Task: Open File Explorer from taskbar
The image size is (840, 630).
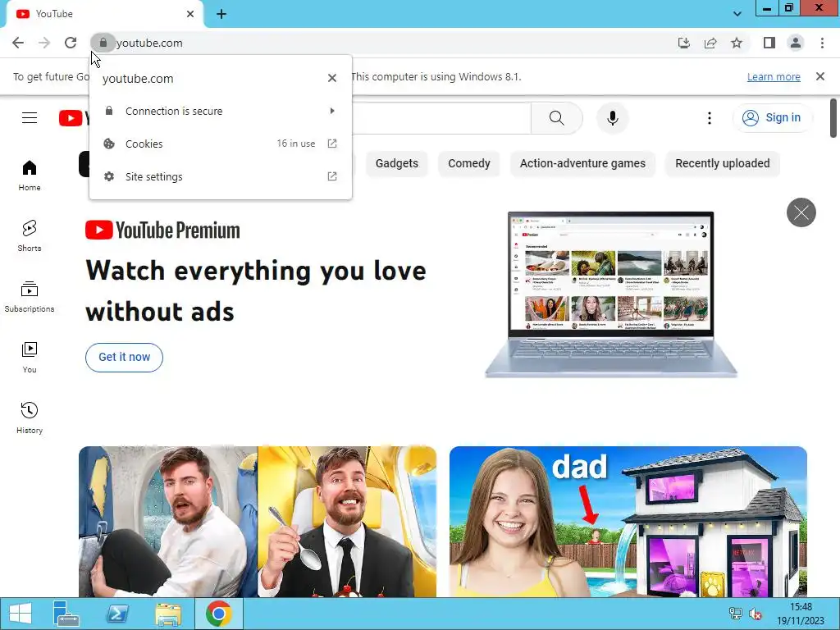Action: click(x=167, y=614)
